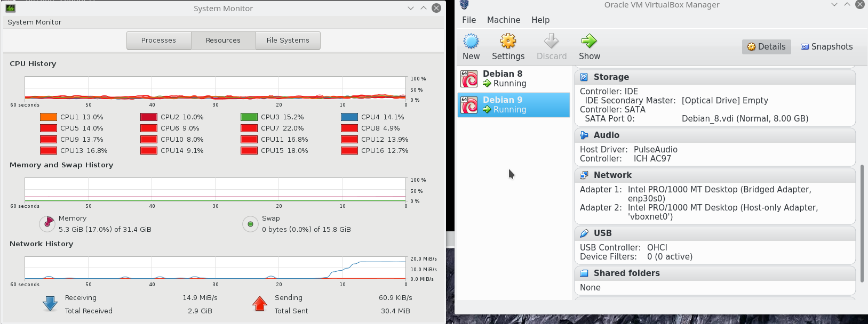Click the [Optical Drive] Empty entry
The height and width of the screenshot is (324, 868).
click(725, 101)
